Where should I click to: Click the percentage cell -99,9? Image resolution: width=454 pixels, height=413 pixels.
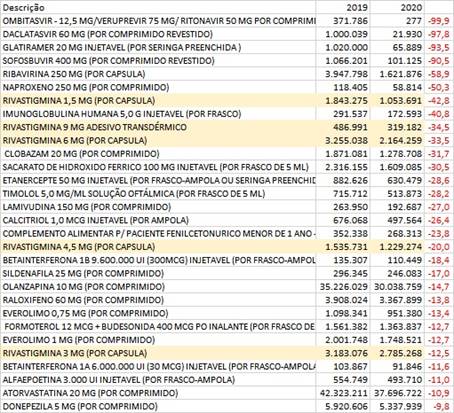click(439, 21)
